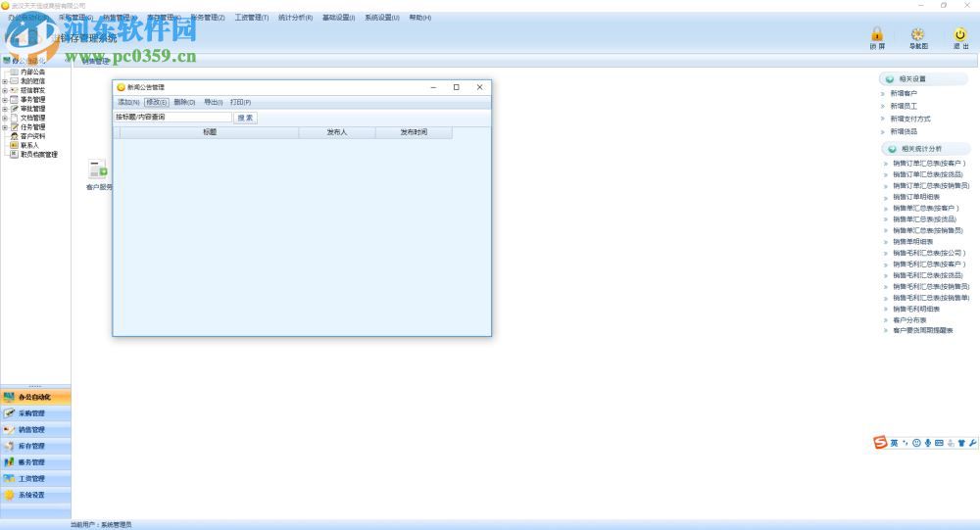Expand the 事务管理 tree node
Image resolution: width=980 pixels, height=530 pixels.
tap(5, 99)
